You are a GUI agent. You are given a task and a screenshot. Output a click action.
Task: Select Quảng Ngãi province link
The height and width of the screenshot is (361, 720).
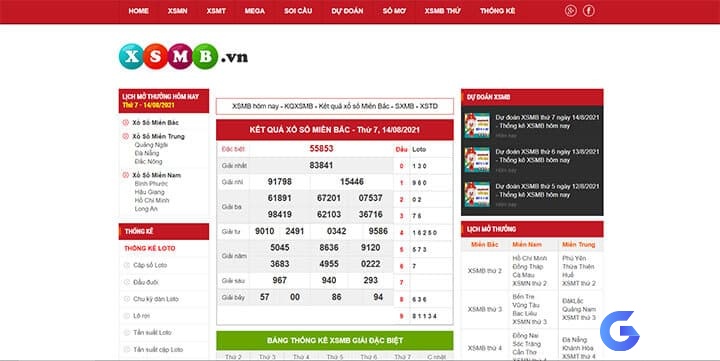pyautogui.click(x=151, y=145)
